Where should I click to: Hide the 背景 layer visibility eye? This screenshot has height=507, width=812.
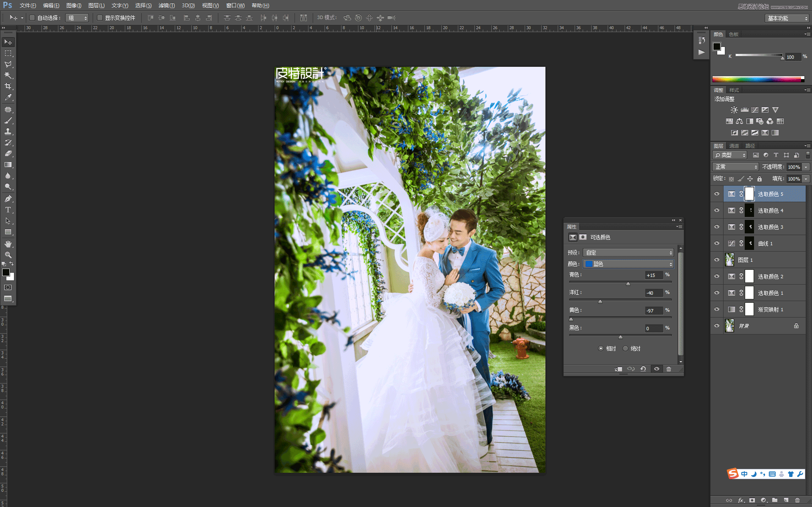tap(716, 326)
